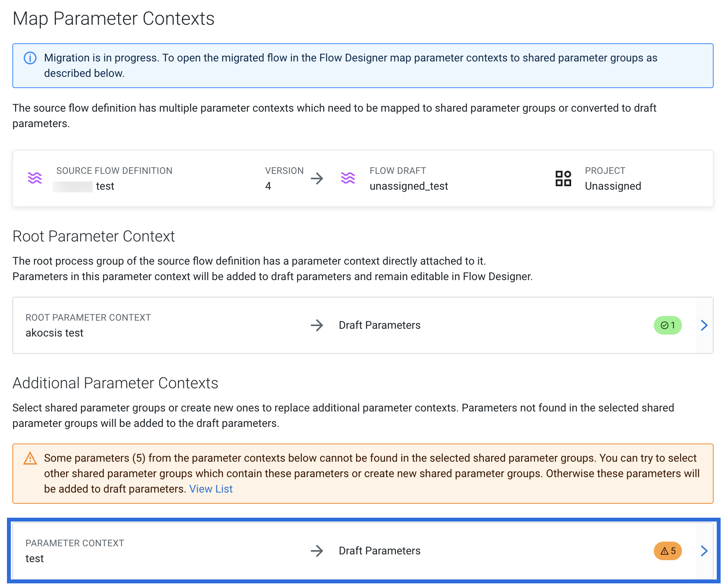Click the arrow between version and flow draft
Screen dimensions: 726x588
coord(317,178)
